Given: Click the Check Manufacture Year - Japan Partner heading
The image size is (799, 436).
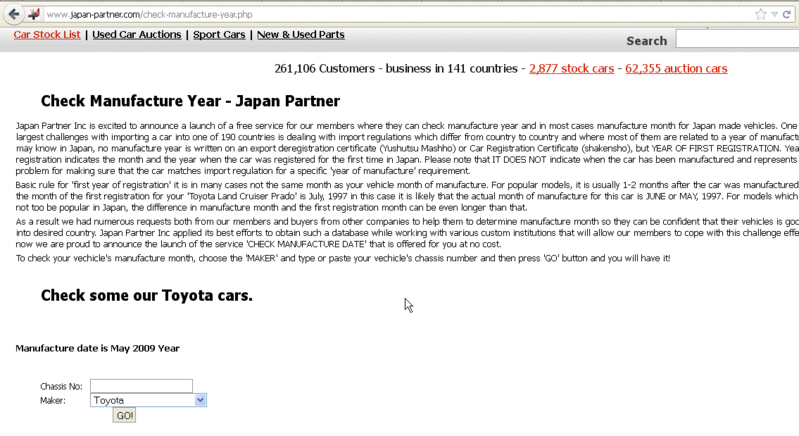Looking at the screenshot, I should 190,101.
